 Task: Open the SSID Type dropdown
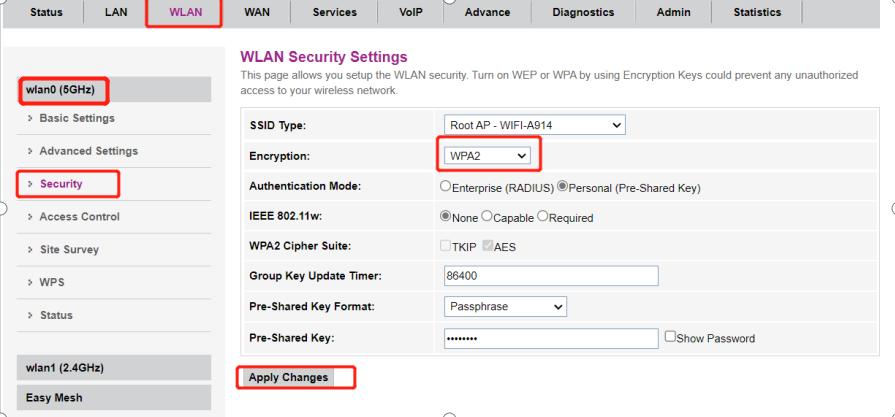click(535, 124)
